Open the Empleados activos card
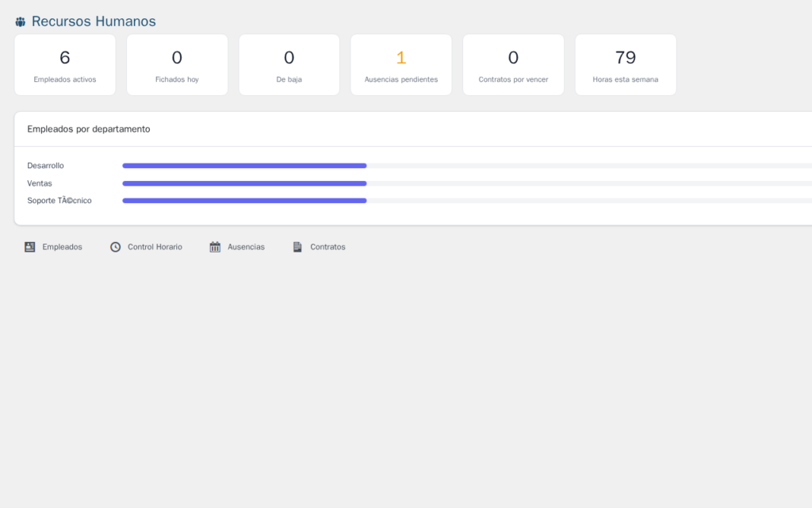Viewport: 812px width, 508px height. (64, 64)
